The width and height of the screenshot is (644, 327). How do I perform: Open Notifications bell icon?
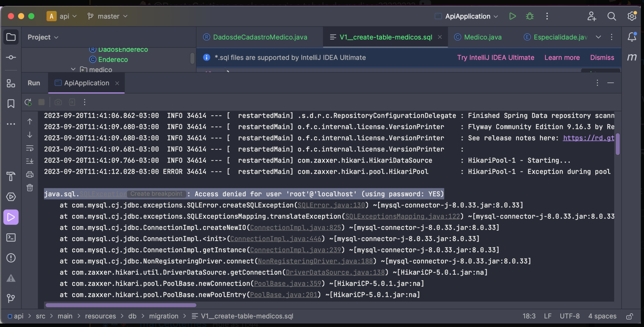(x=632, y=37)
